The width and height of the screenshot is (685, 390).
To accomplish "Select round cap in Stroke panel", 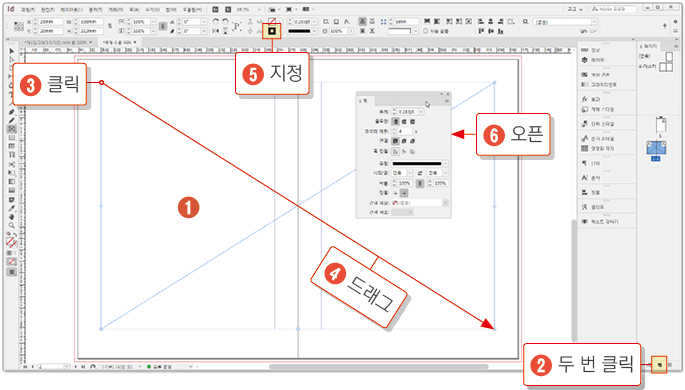I will coord(404,121).
